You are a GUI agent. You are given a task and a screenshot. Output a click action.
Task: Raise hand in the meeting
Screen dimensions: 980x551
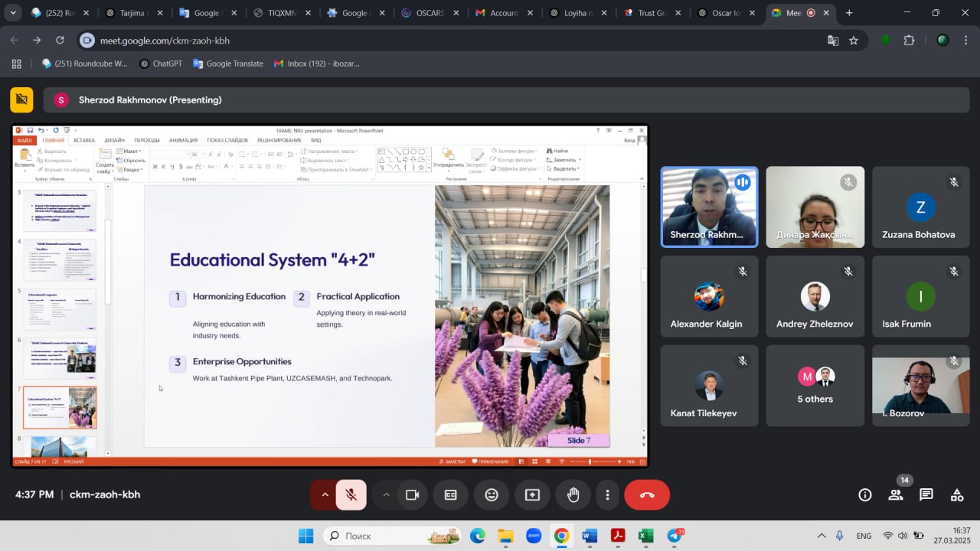pyautogui.click(x=573, y=495)
